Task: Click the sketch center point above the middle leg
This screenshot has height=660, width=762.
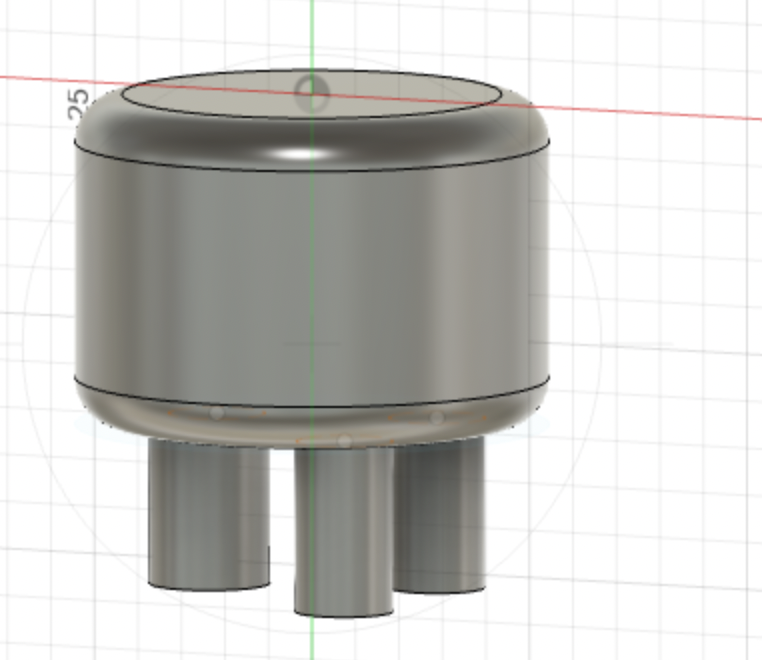Action: pyautogui.click(x=344, y=441)
